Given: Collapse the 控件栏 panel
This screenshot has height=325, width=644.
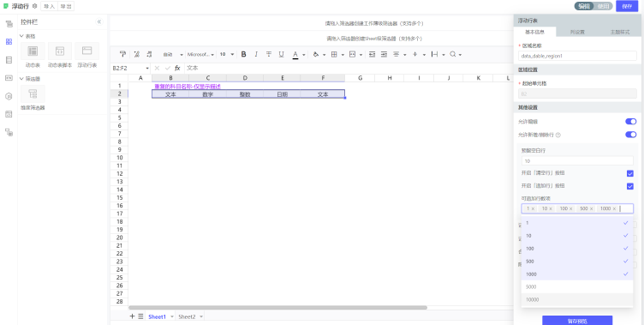Looking at the screenshot, I should click(x=99, y=21).
